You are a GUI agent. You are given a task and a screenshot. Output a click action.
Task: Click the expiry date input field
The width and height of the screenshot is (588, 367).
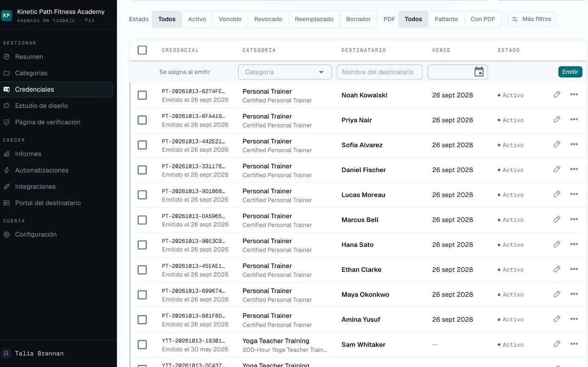click(458, 72)
